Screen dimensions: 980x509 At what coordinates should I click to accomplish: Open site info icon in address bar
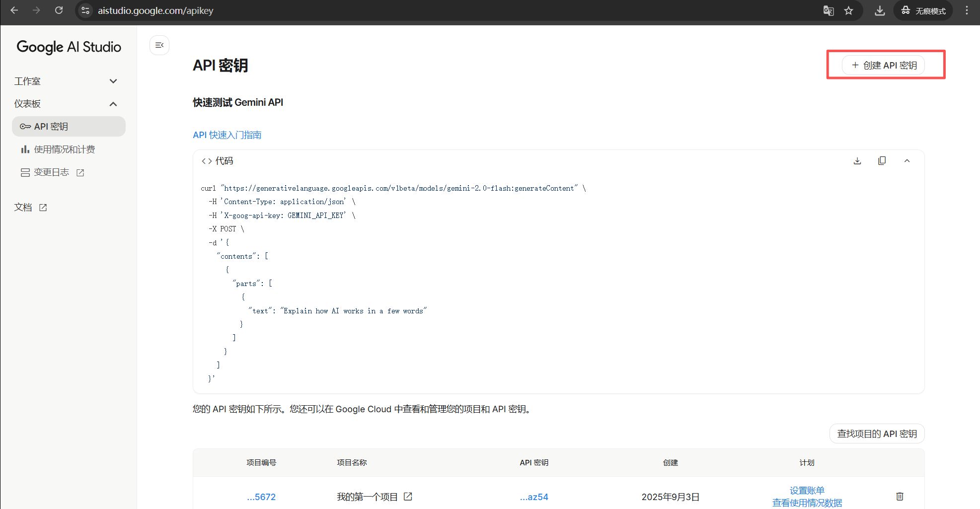(85, 10)
